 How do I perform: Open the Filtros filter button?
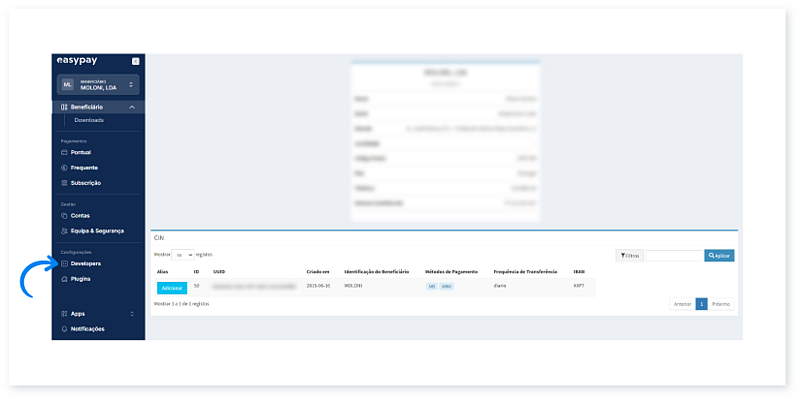(x=628, y=256)
